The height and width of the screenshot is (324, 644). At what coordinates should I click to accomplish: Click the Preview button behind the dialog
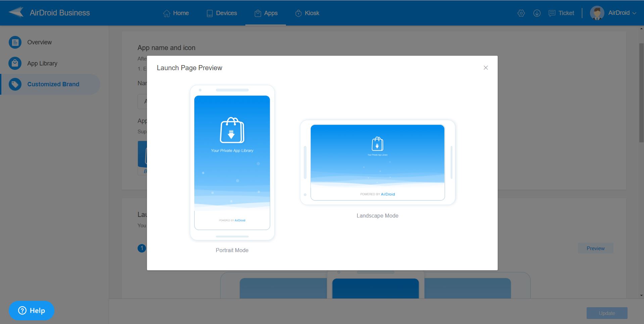[x=595, y=248]
